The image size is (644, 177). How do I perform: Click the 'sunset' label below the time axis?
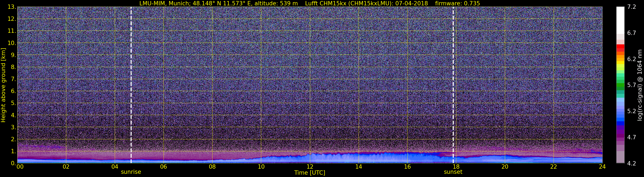tap(453, 172)
